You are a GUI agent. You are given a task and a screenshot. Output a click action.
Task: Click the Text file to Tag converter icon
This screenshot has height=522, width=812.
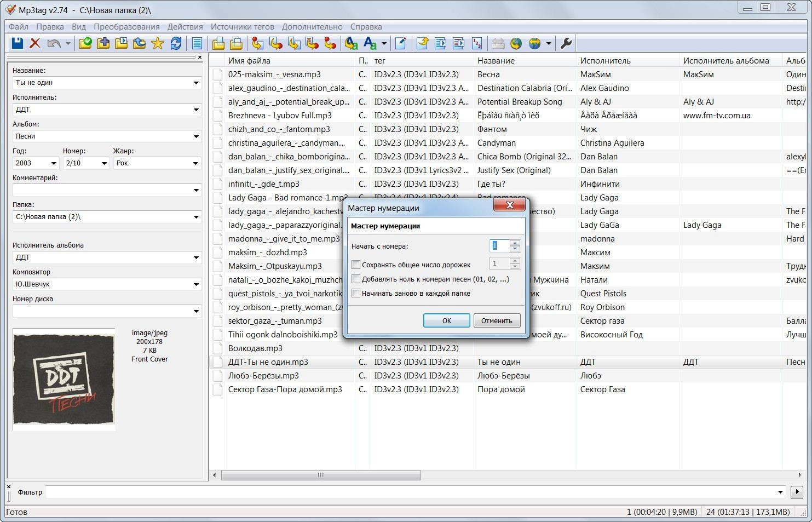(312, 43)
